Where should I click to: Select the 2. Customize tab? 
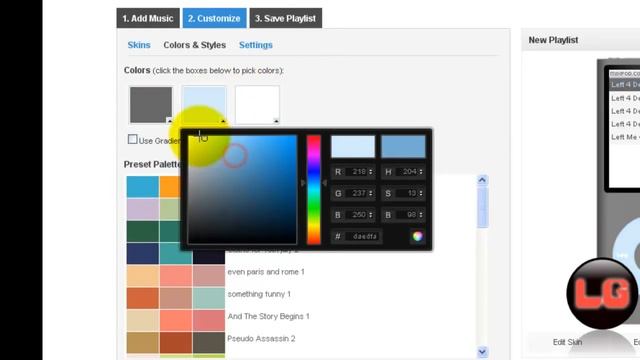coord(214,18)
